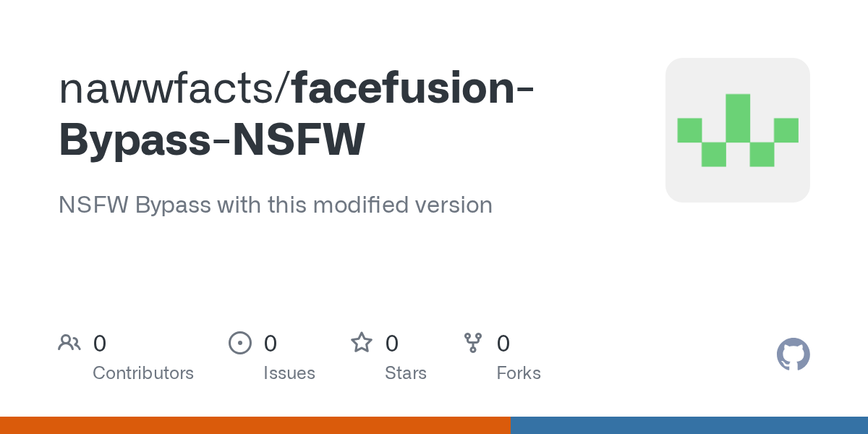Open the nawwfacts green identicon avatar
Viewport: 868px width, 434px height.
click(x=737, y=130)
